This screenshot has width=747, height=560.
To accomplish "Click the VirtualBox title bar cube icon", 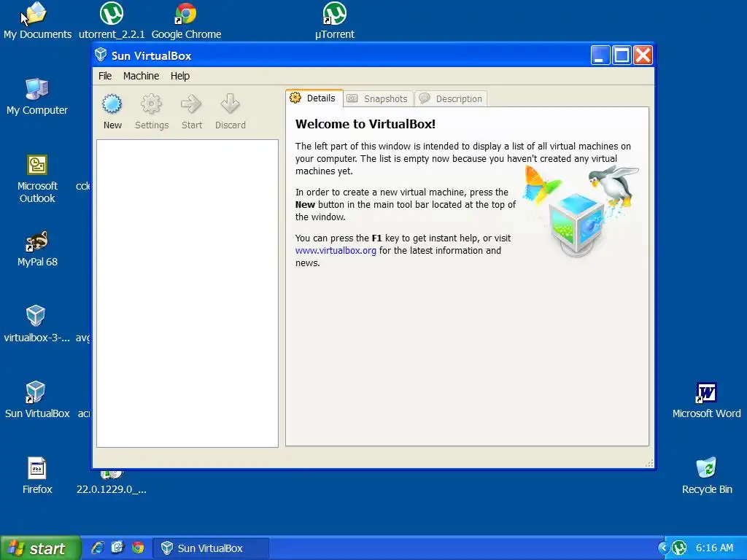I will pos(101,55).
